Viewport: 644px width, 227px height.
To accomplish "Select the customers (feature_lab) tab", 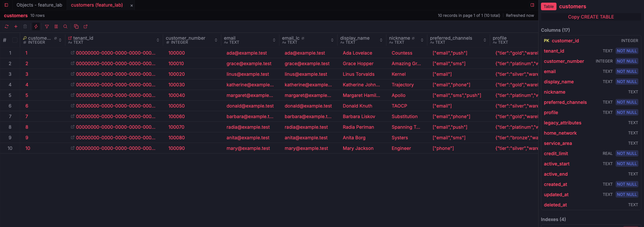I will [x=97, y=5].
